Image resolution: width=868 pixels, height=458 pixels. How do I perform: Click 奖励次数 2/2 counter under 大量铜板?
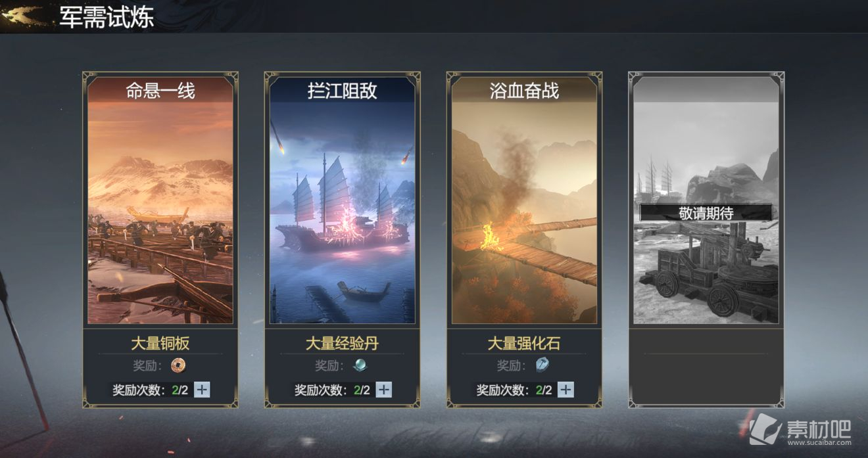coord(151,390)
